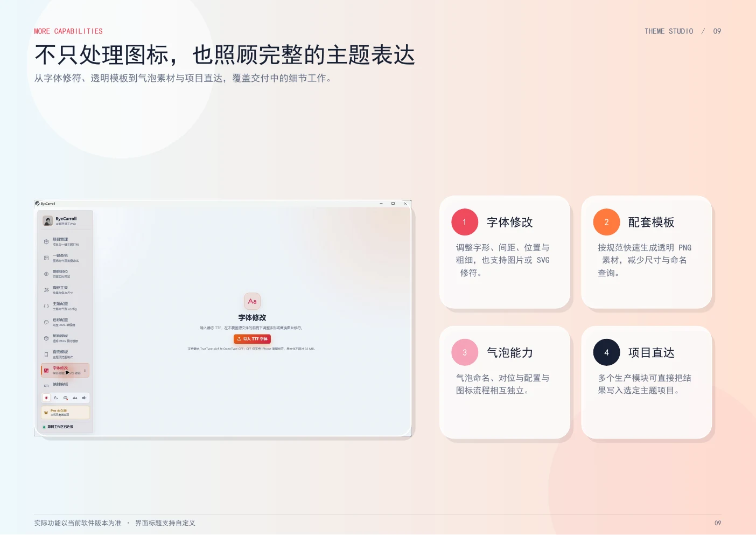Click the footer 界面标题支持自定义 text
Image resolution: width=756 pixels, height=535 pixels.
coord(165,523)
